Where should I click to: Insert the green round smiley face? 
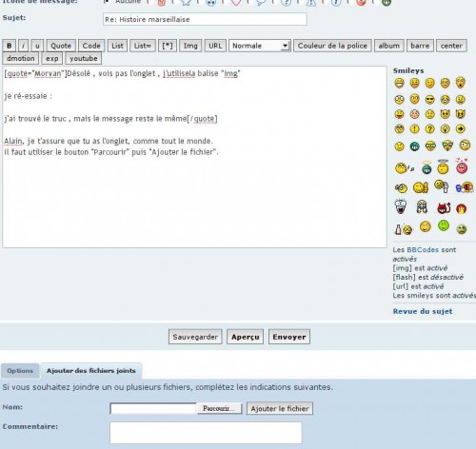pos(444,225)
